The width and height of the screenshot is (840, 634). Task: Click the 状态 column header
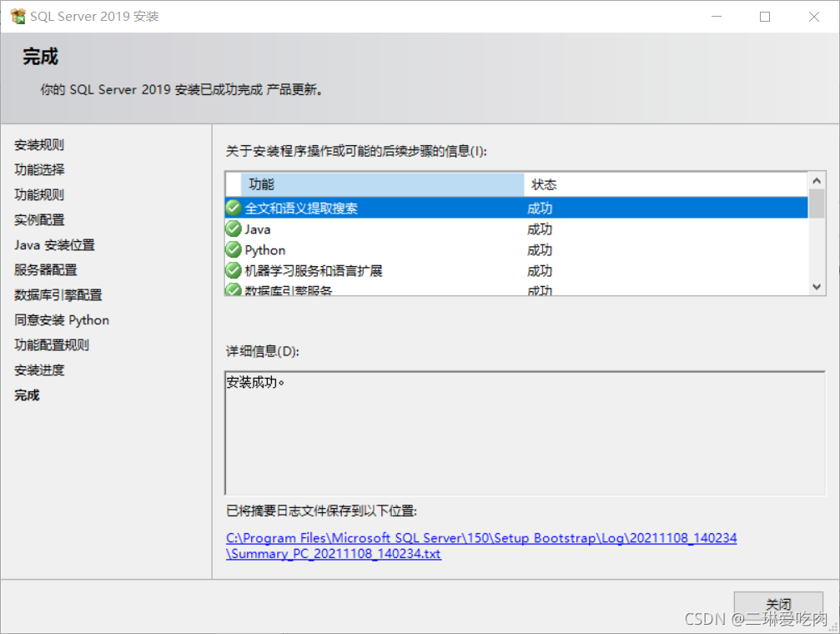point(666,184)
